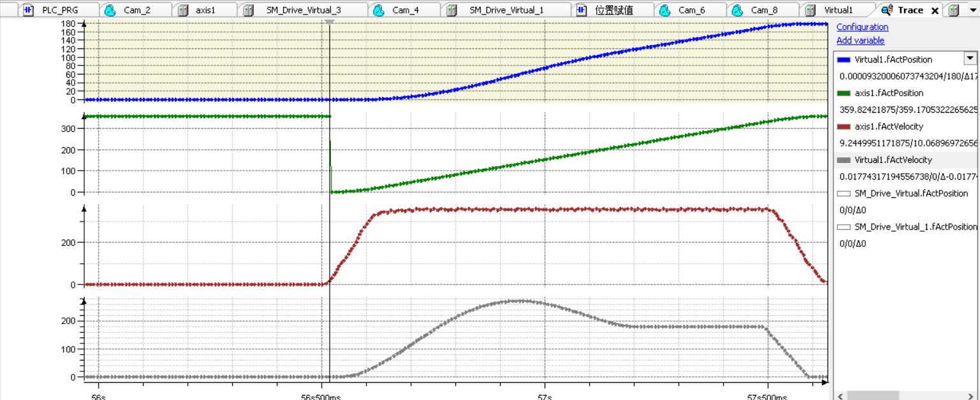Click the empty swatch beside SM_Drive_Virtual.fActPosition
The height and width of the screenshot is (400, 980).
844,193
